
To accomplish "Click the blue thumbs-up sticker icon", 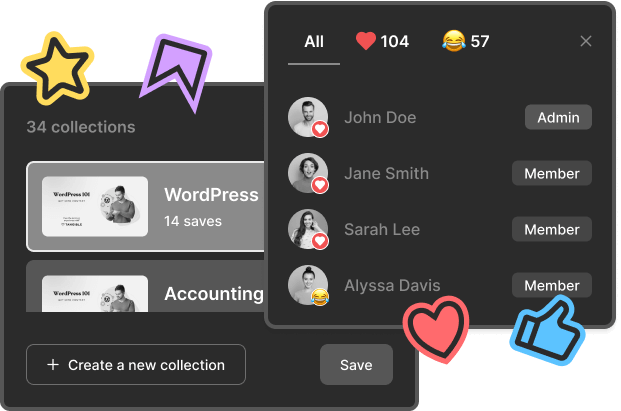I will (548, 331).
